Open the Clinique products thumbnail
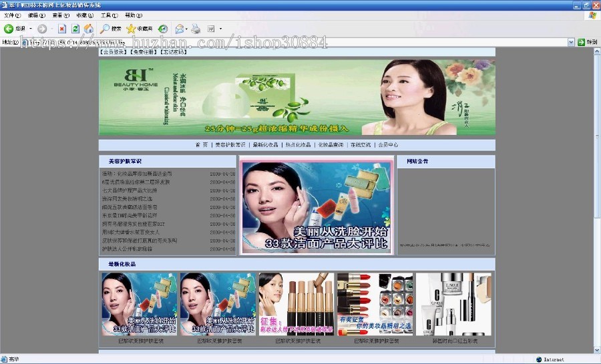 [x=453, y=304]
